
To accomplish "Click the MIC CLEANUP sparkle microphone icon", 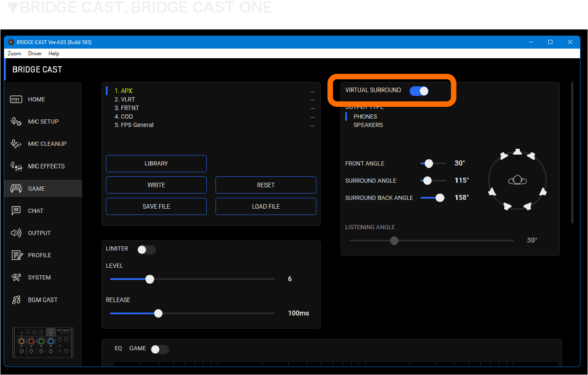I will (x=16, y=144).
